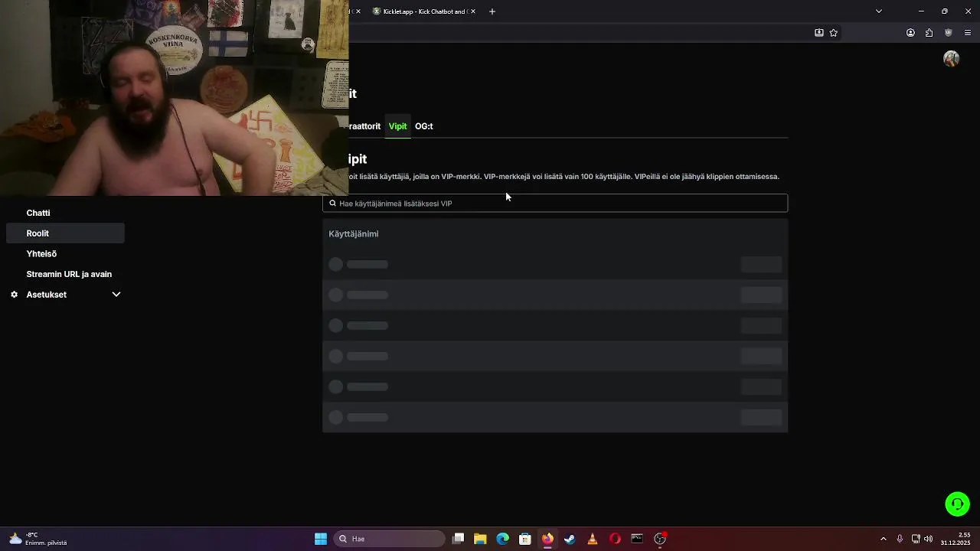Open a new browser tab

point(492,11)
